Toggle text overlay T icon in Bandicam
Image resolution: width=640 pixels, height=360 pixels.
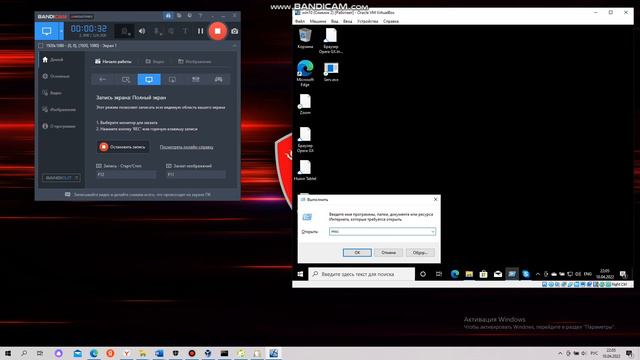tap(185, 31)
